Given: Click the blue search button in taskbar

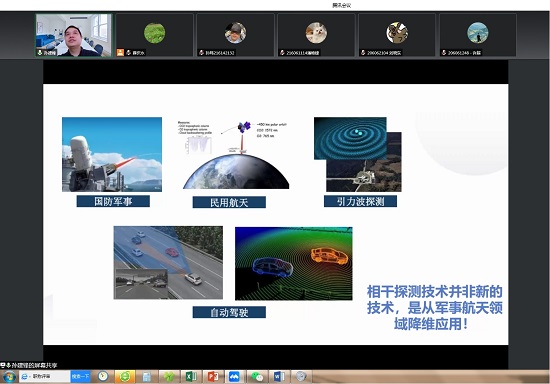Looking at the screenshot, I should pos(80,376).
